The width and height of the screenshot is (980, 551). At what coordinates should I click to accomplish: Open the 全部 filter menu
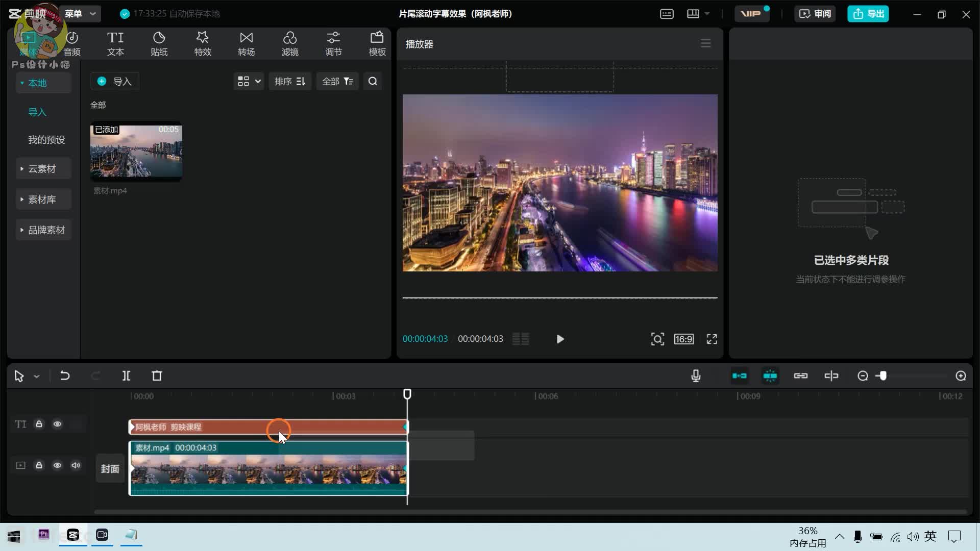coord(337,82)
